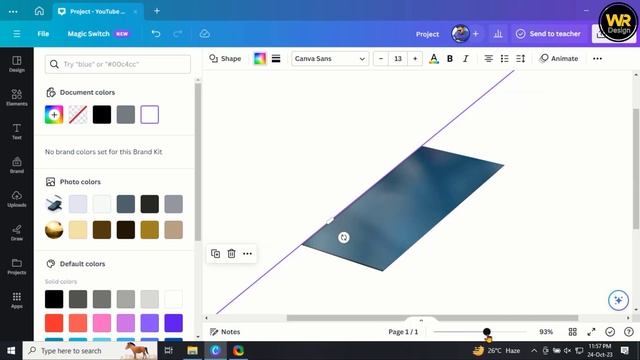Click the zoom slider handle
The width and height of the screenshot is (640, 360).
point(487,332)
